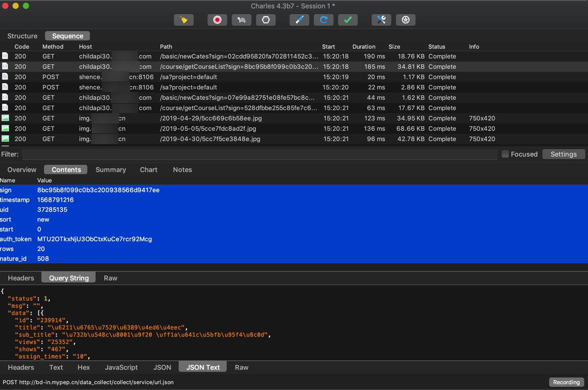Compose a request with the pen icon
The height and width of the screenshot is (390, 588).
click(x=299, y=20)
